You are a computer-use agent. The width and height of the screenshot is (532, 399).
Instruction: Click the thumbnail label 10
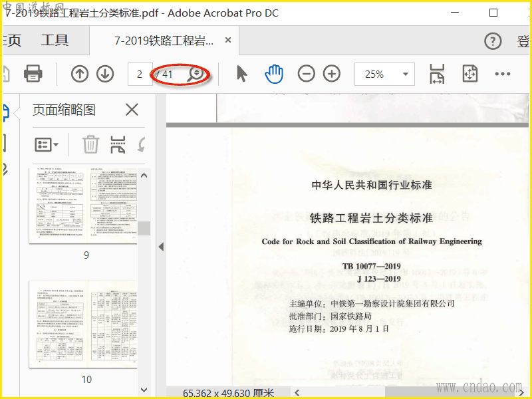point(86,379)
